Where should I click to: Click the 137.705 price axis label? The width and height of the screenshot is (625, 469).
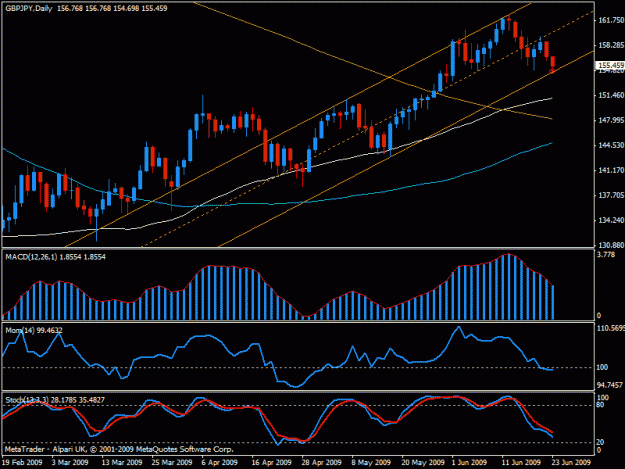point(611,195)
